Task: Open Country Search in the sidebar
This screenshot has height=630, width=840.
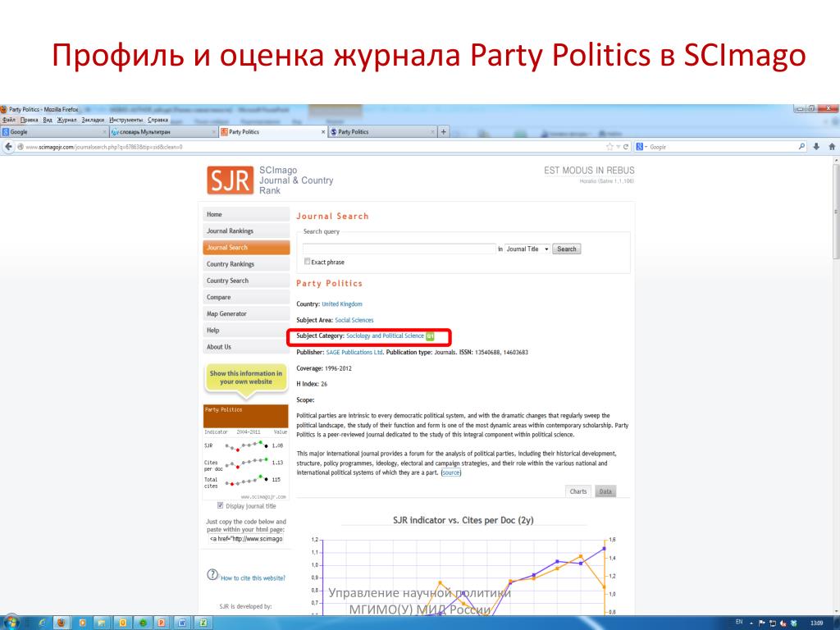Action: pyautogui.click(x=246, y=281)
